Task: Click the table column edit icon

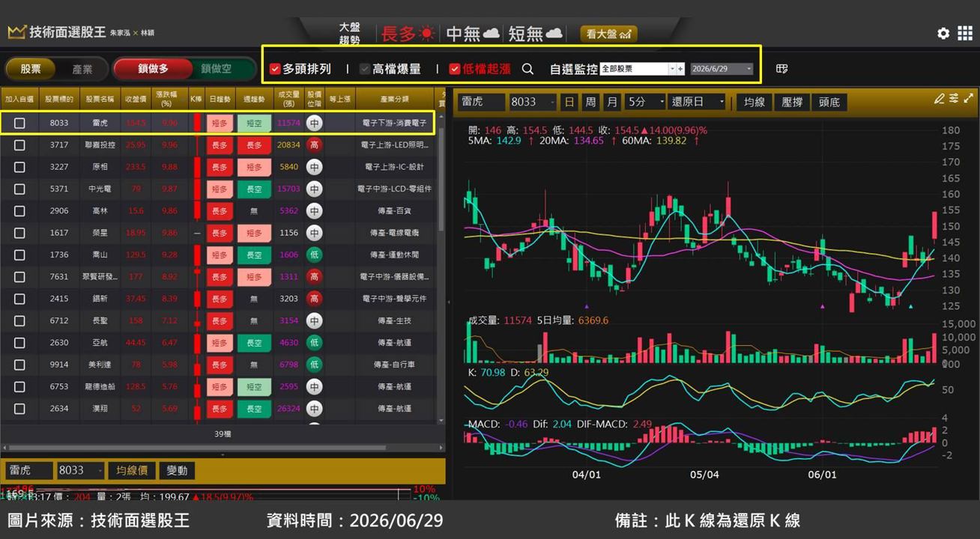Action: click(x=781, y=69)
